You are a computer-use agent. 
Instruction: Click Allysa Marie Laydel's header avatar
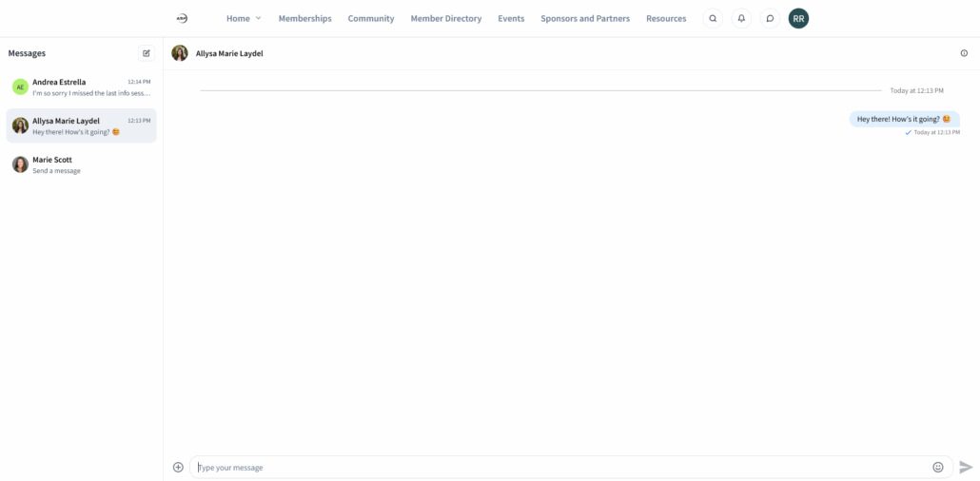coord(180,53)
